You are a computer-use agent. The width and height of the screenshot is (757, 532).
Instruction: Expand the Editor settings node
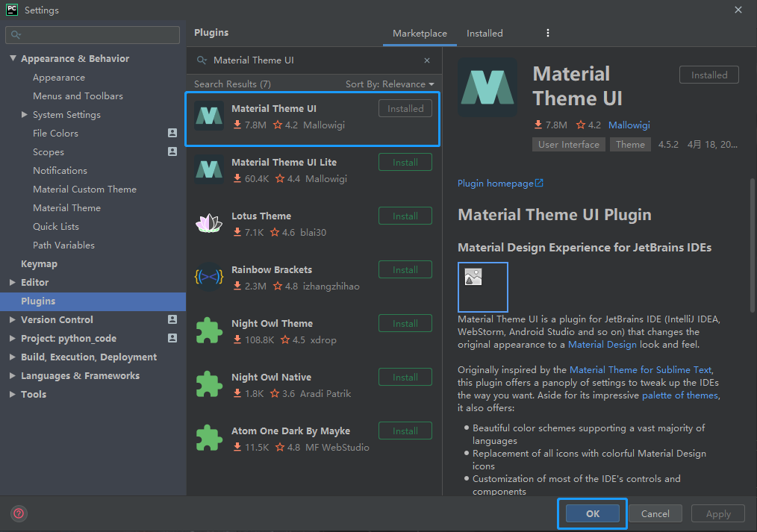[x=13, y=282]
